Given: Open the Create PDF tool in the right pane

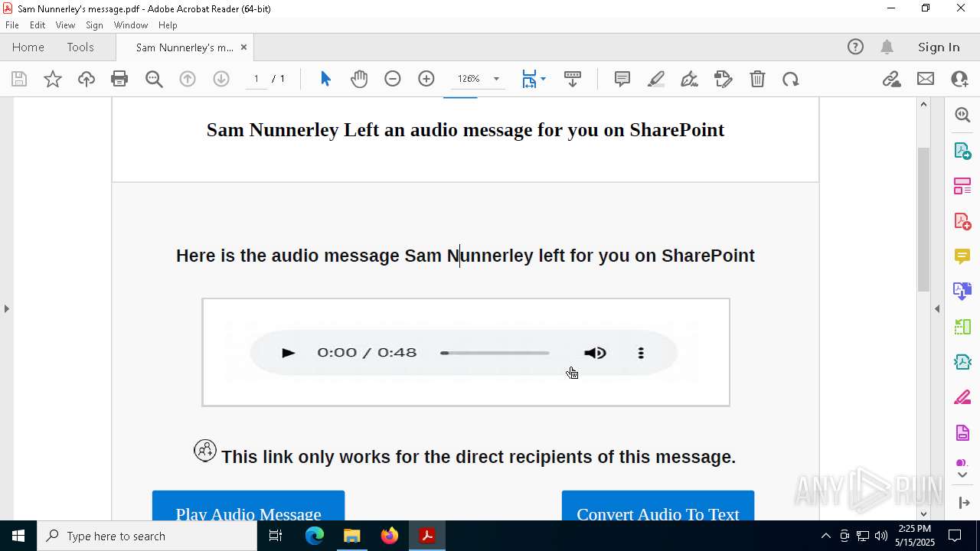Looking at the screenshot, I should (962, 221).
